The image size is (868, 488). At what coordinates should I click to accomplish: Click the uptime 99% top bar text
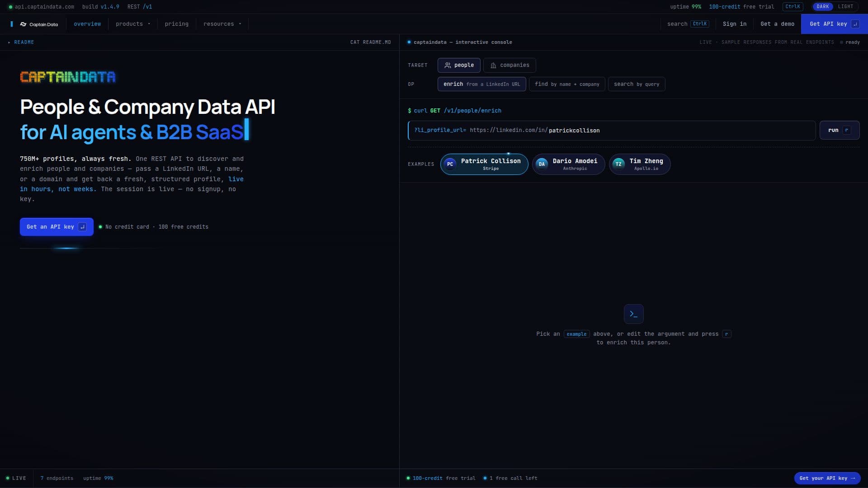pos(685,7)
